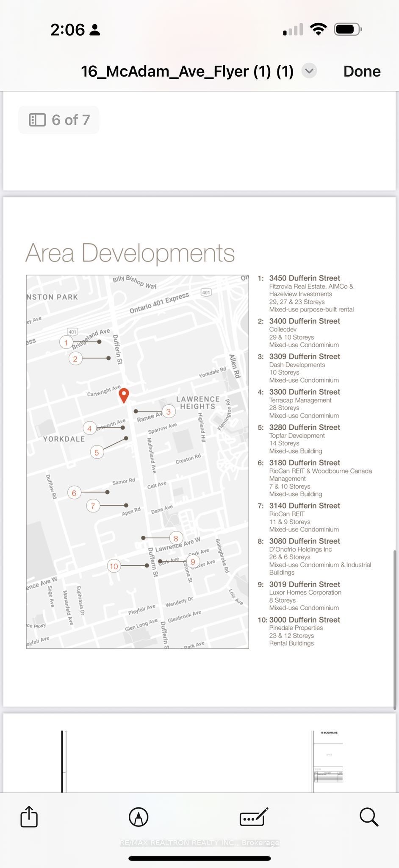
Task: Open the page thumbnails sidebar '6 of 7'
Action: 59,120
